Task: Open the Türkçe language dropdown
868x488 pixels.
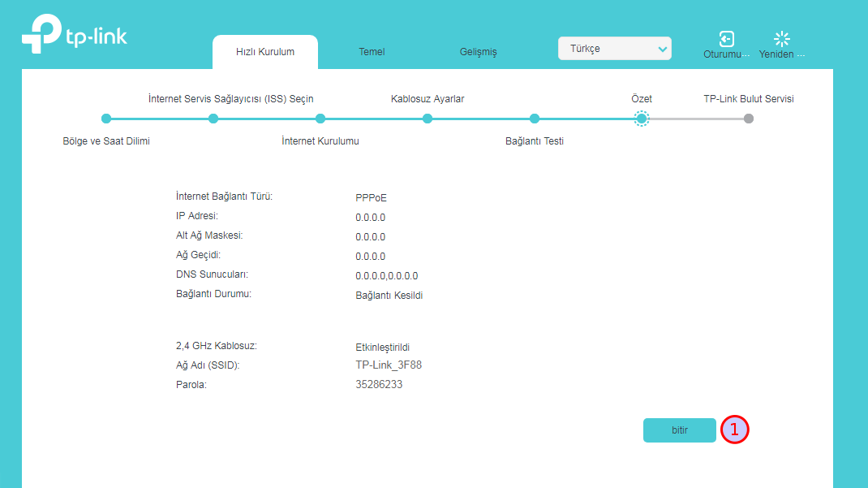Action: (614, 49)
